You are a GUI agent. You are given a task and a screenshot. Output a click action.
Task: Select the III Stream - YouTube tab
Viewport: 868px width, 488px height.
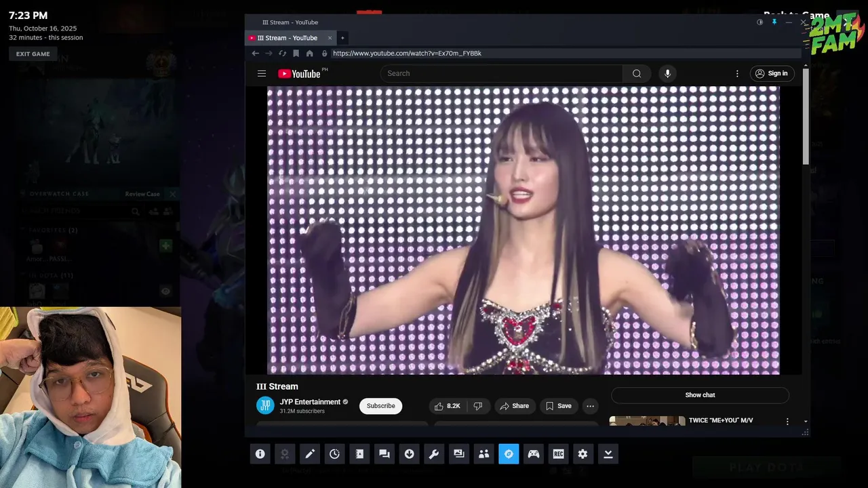click(x=288, y=38)
